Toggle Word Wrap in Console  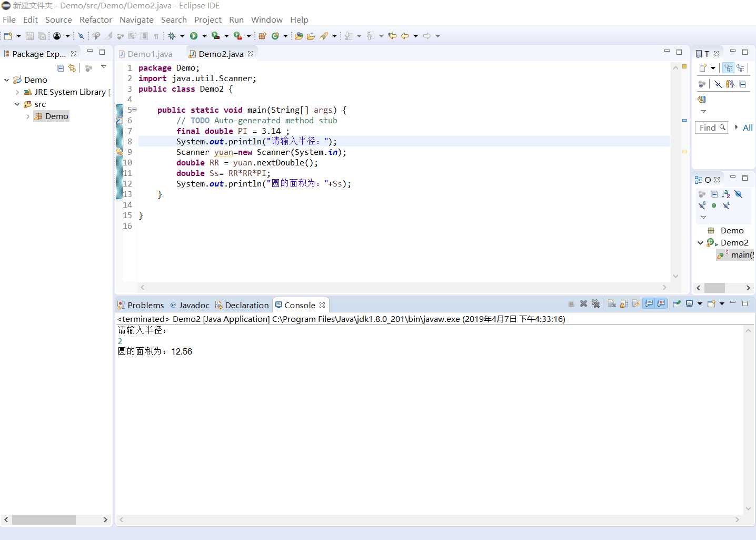pos(636,303)
